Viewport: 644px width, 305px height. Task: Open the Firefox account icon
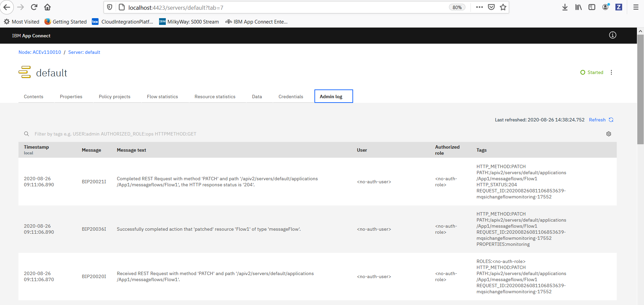click(x=606, y=7)
